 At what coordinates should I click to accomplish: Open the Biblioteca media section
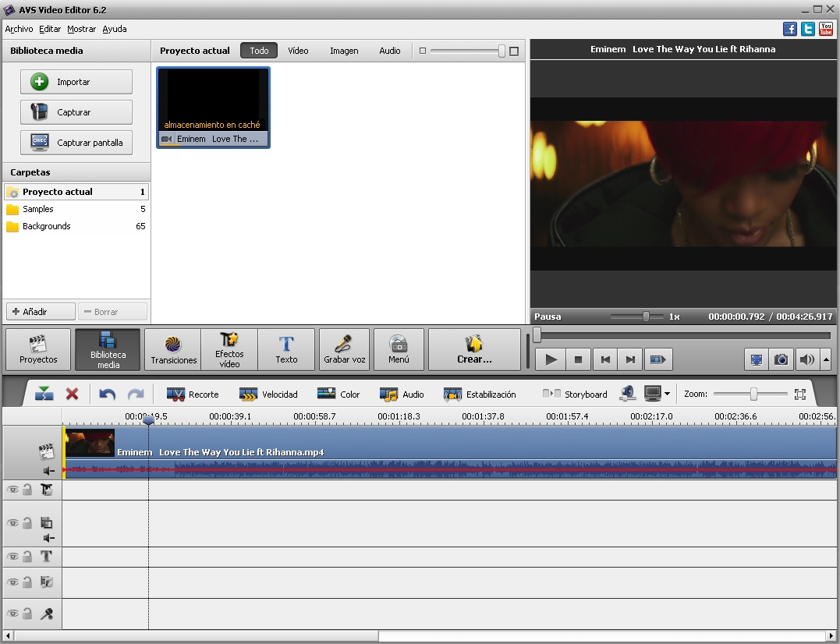coord(108,349)
